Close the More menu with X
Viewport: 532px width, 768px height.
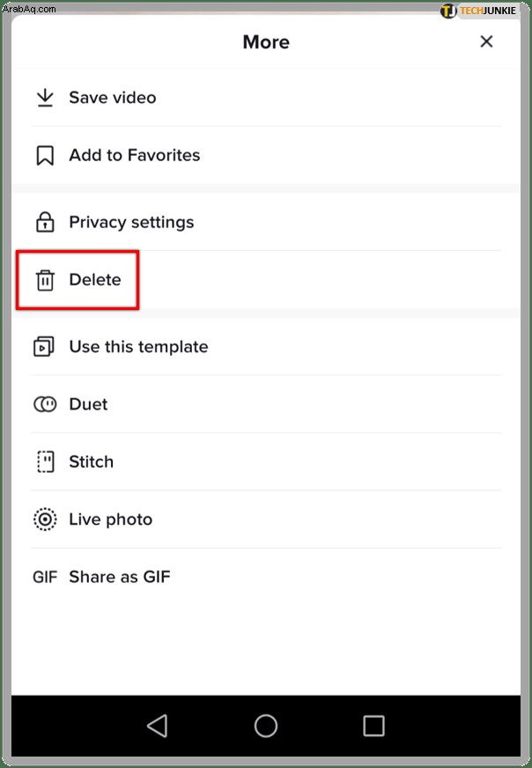point(486,41)
